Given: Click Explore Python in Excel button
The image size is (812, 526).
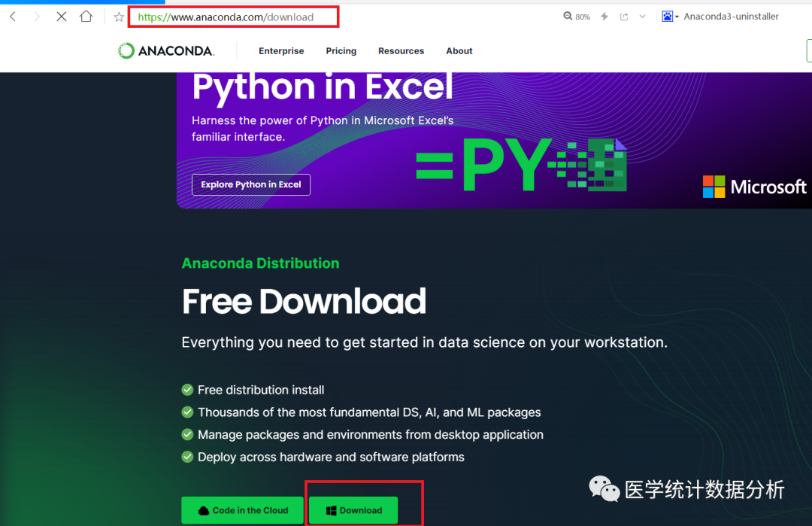Looking at the screenshot, I should (x=251, y=184).
